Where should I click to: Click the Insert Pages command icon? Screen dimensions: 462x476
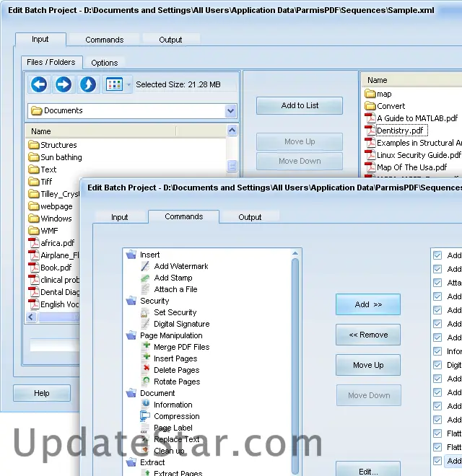click(x=147, y=358)
